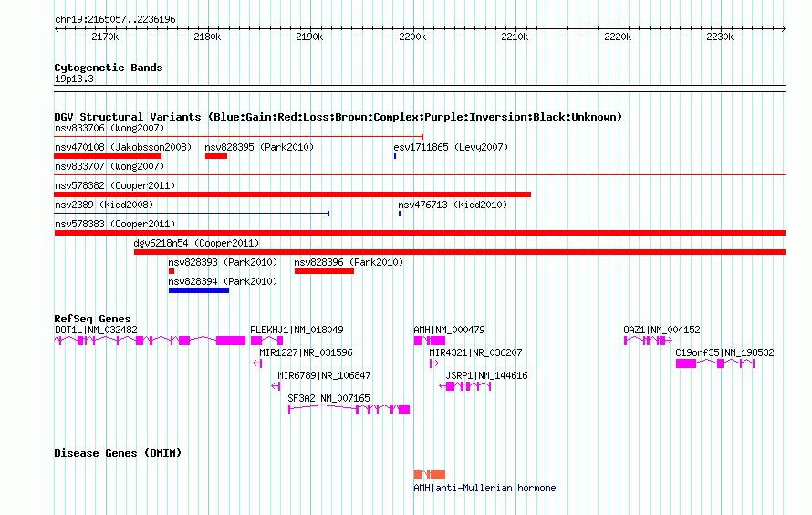Click the AMH magenta gene glyph in RefSeq

coord(430,341)
